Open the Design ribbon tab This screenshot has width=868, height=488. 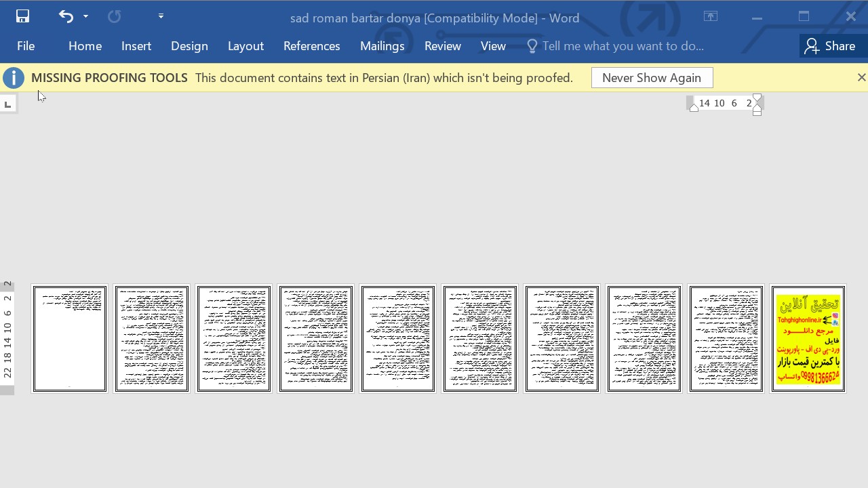tap(189, 46)
